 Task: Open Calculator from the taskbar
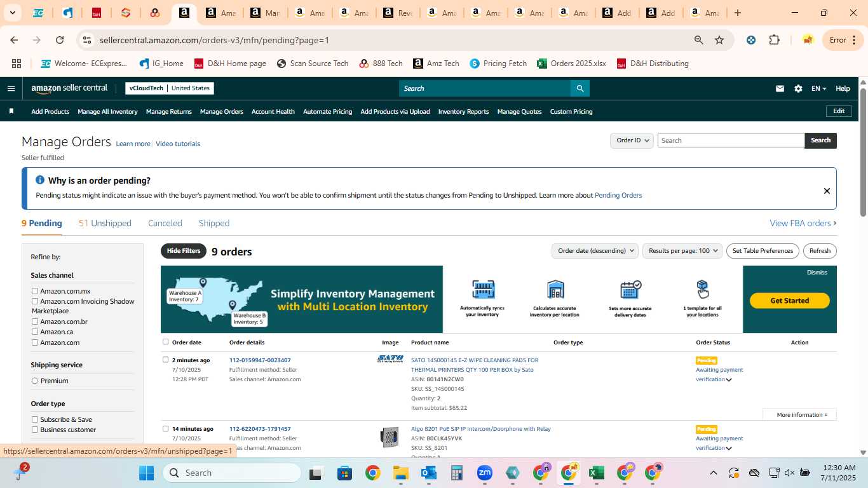[456, 473]
